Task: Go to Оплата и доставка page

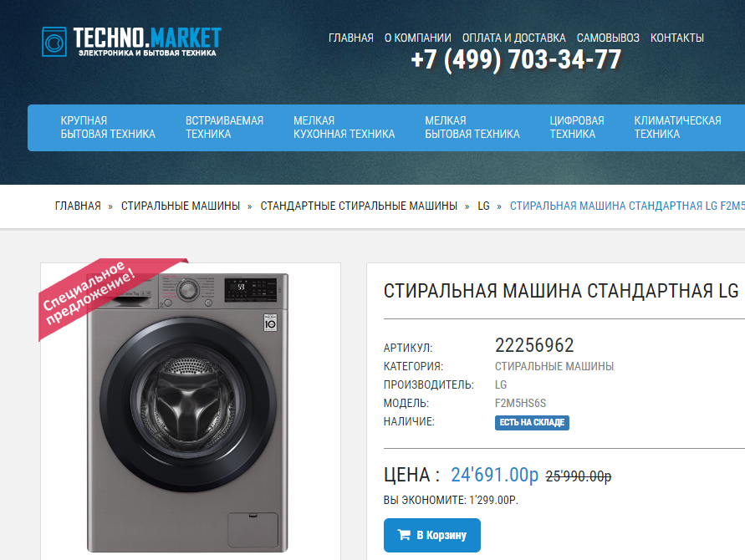Action: point(513,38)
